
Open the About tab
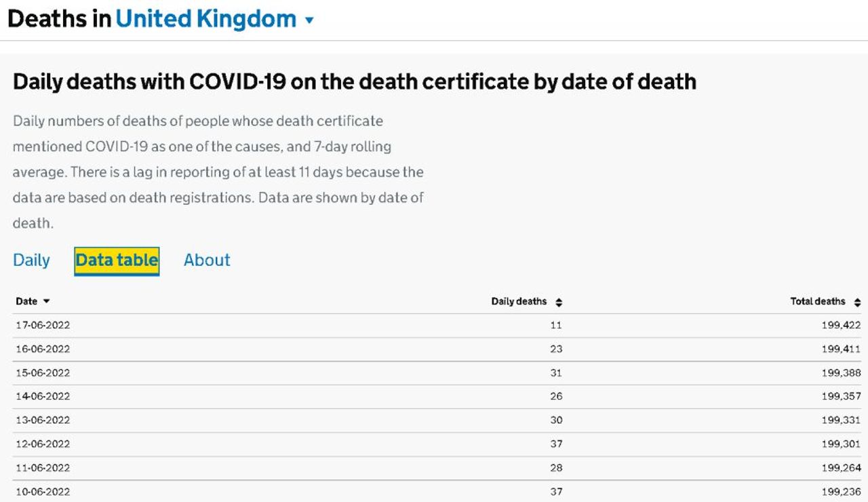pyautogui.click(x=207, y=260)
